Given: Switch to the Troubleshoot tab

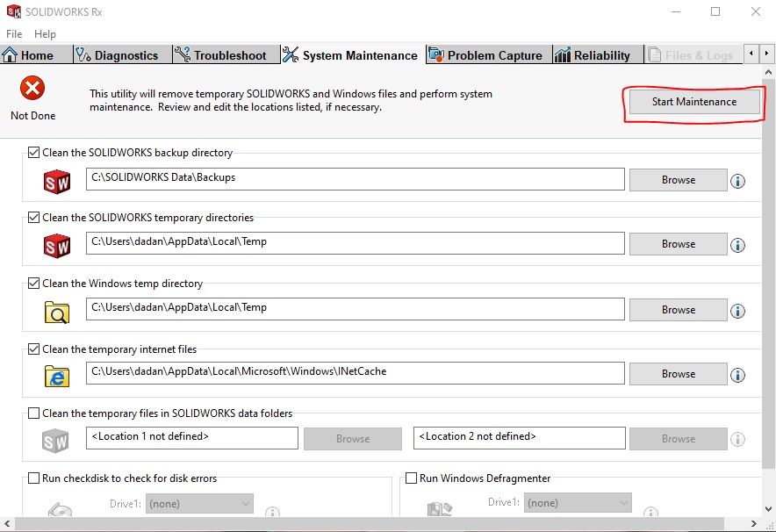Looking at the screenshot, I should [x=226, y=54].
